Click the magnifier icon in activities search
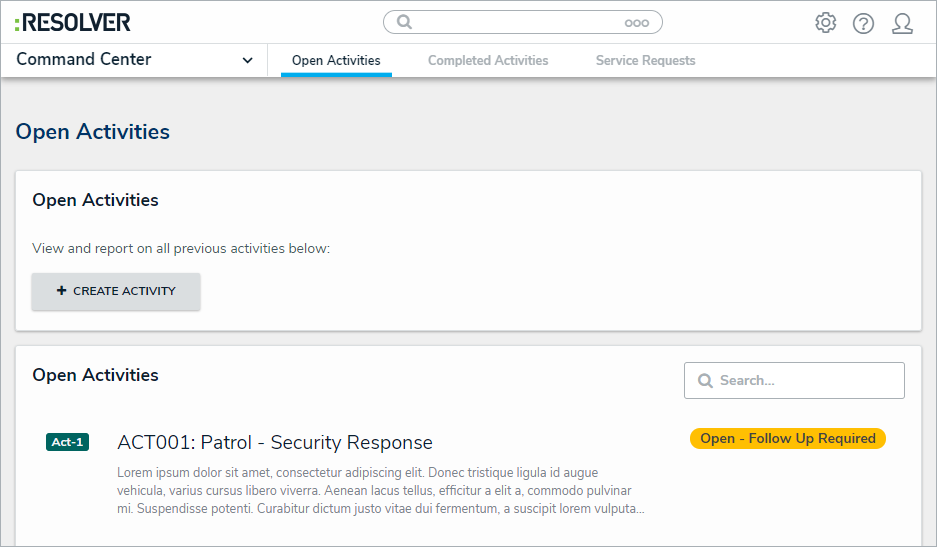This screenshot has width=937, height=547. [705, 381]
